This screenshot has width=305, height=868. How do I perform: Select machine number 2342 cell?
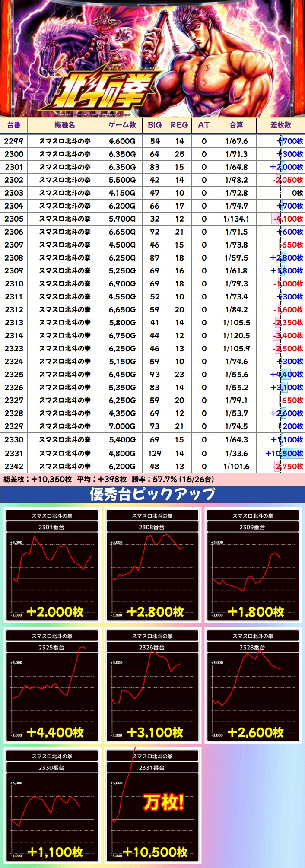pyautogui.click(x=14, y=467)
